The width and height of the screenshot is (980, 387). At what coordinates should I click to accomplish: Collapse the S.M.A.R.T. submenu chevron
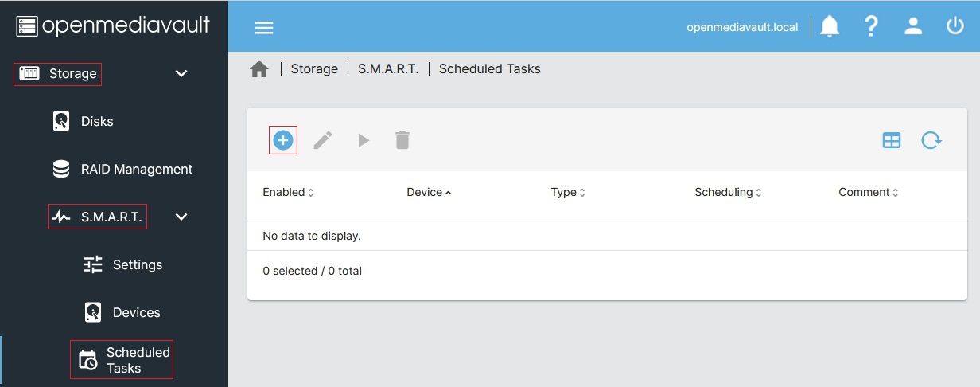point(181,217)
